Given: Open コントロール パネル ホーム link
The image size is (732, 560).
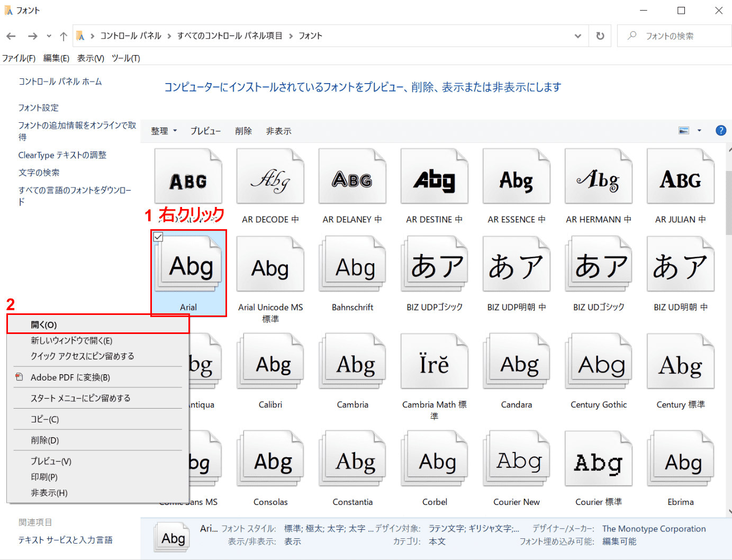Looking at the screenshot, I should (60, 82).
